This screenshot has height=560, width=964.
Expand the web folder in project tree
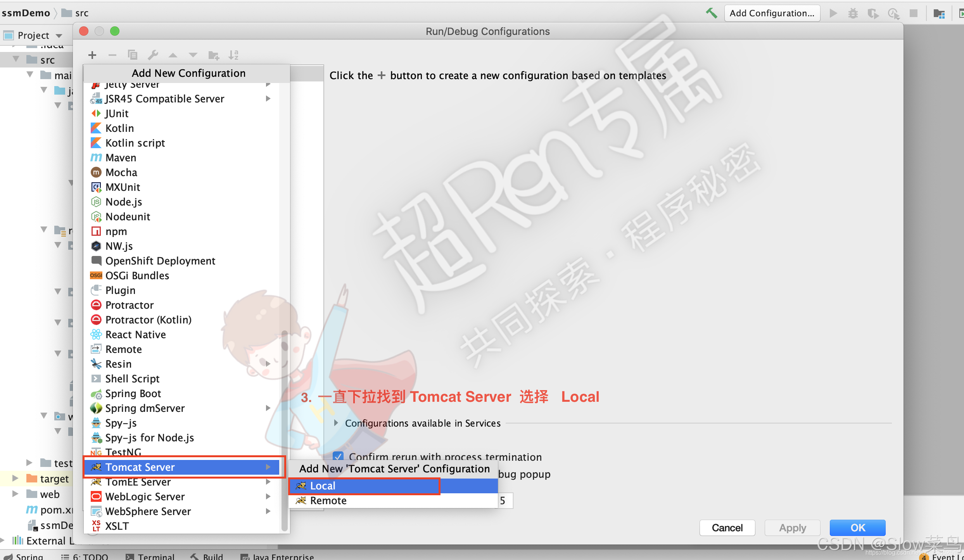[15, 494]
